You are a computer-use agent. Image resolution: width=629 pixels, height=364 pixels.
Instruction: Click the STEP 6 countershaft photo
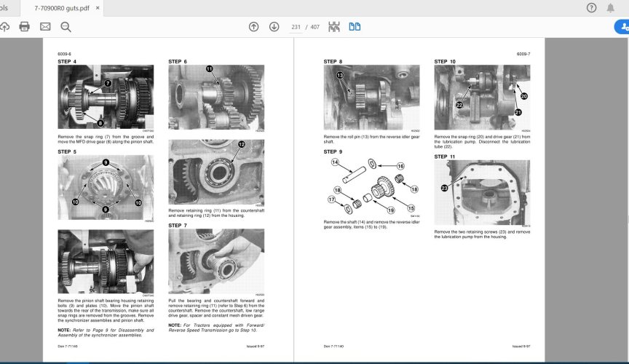[x=216, y=97]
